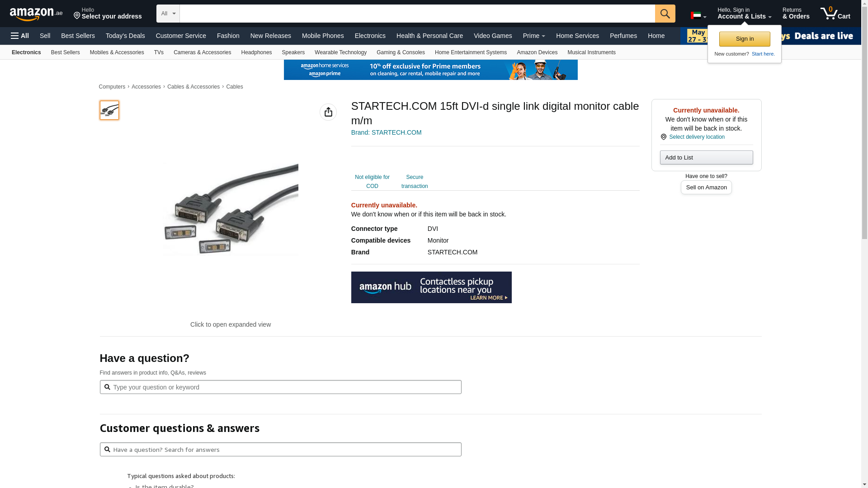The image size is (868, 488).
Task: Click the Add to List button
Action: point(706,158)
